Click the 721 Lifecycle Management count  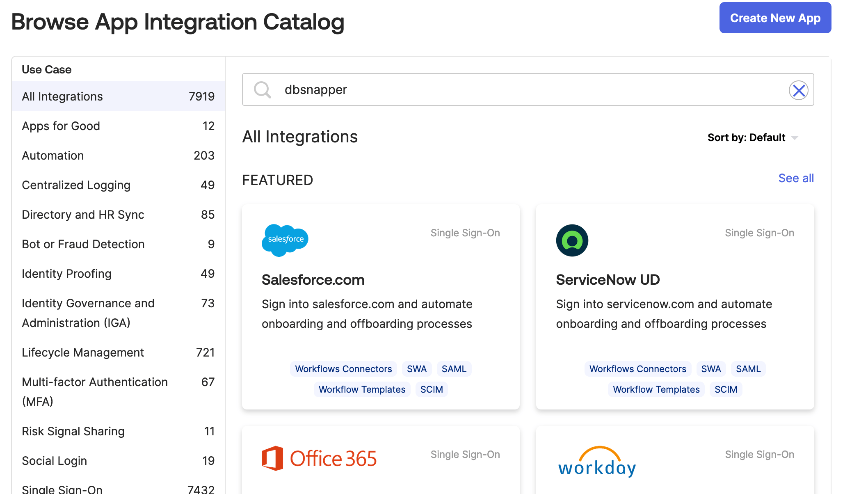pos(205,352)
